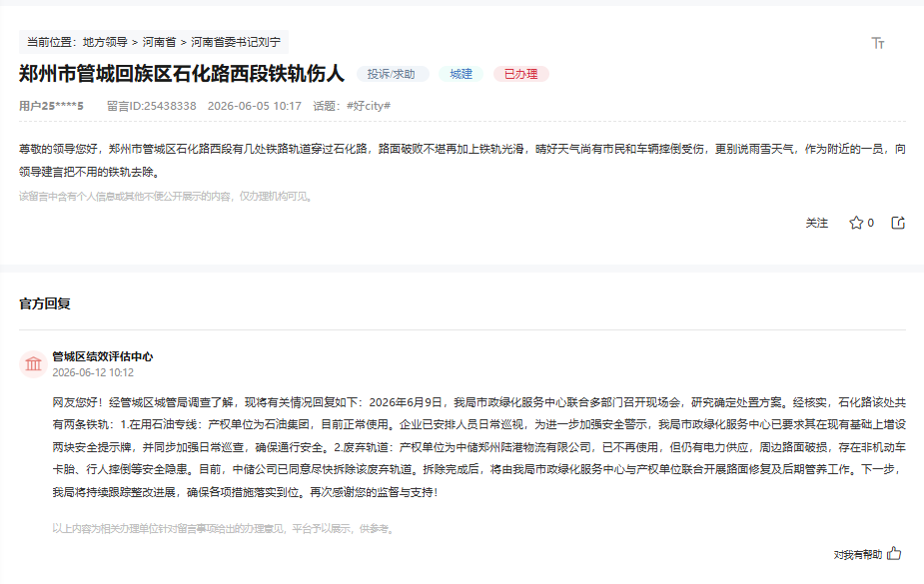
Task: Click the post timestamp 2026-06-05 10:17
Action: pos(254,106)
